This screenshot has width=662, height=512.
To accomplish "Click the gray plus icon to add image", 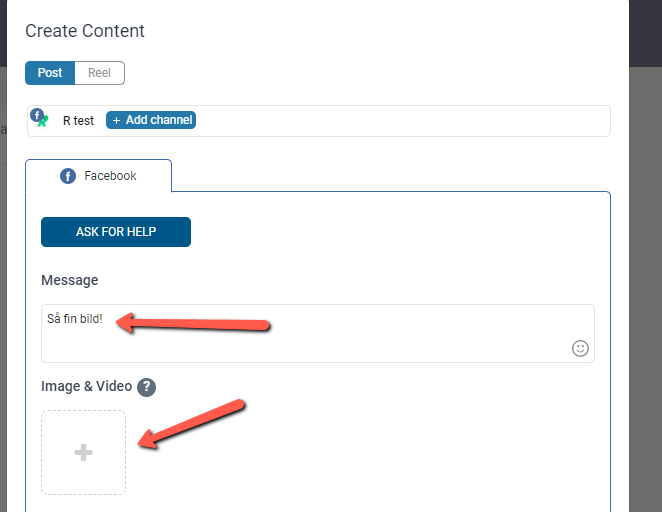I will 83,452.
